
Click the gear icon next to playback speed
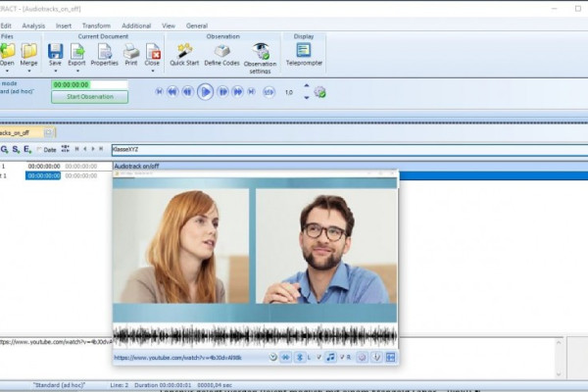pyautogui.click(x=319, y=92)
